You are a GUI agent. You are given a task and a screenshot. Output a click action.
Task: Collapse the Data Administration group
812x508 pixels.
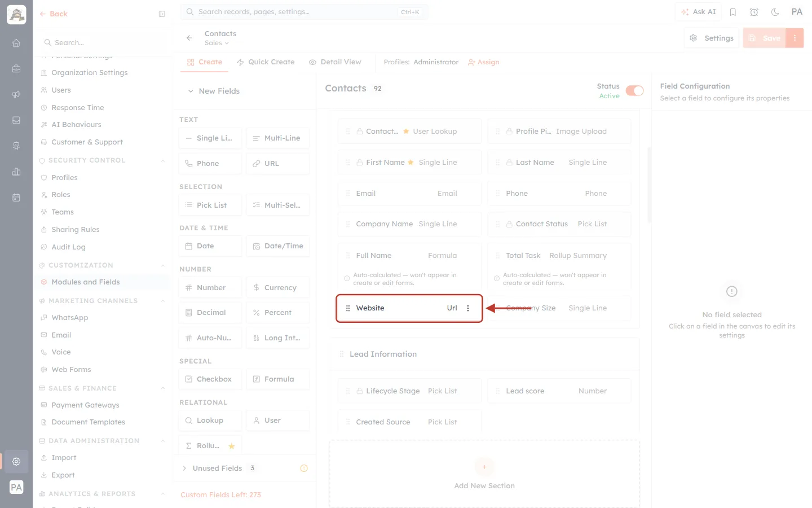coord(163,441)
